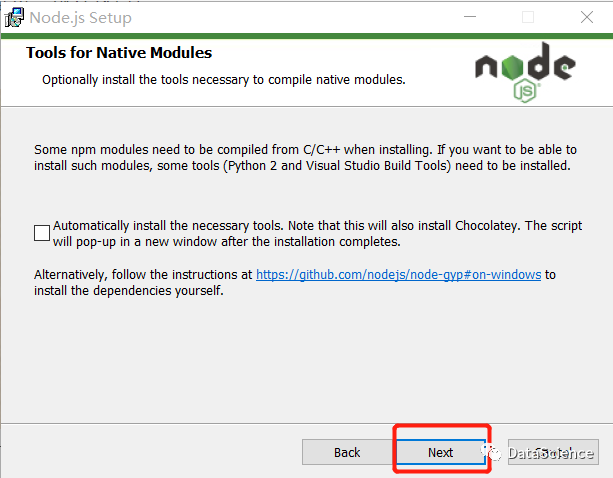This screenshot has height=478, width=613.
Task: Click 'install the dependencies yourself' text
Action: [129, 291]
